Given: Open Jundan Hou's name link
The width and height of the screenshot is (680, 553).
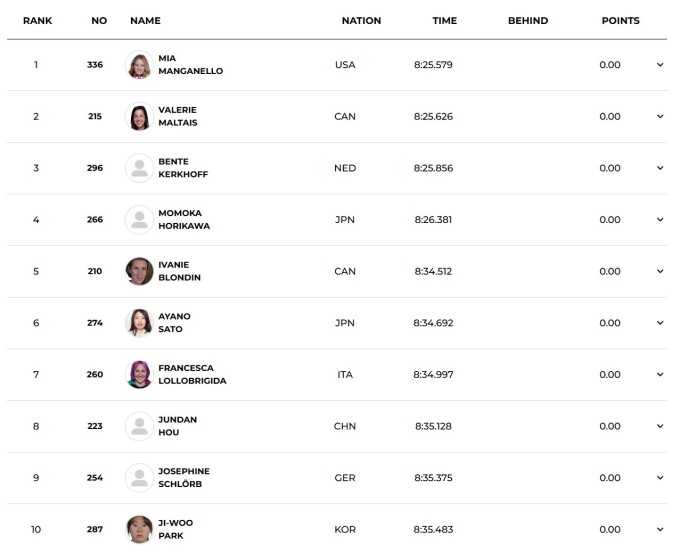Looking at the screenshot, I should click(177, 426).
